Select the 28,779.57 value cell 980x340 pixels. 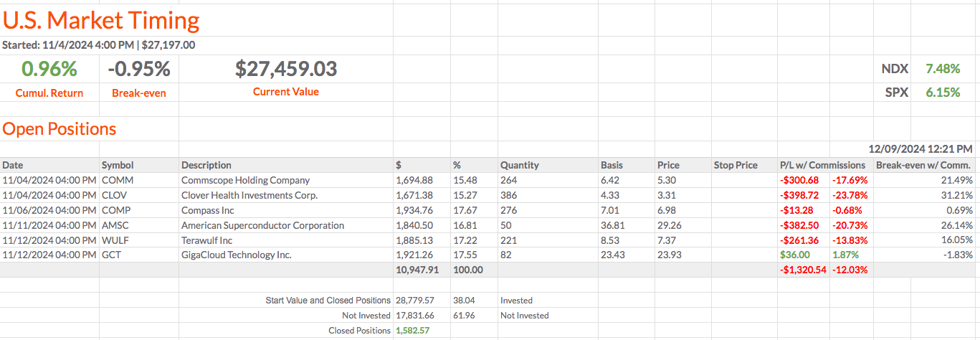pyautogui.click(x=414, y=301)
